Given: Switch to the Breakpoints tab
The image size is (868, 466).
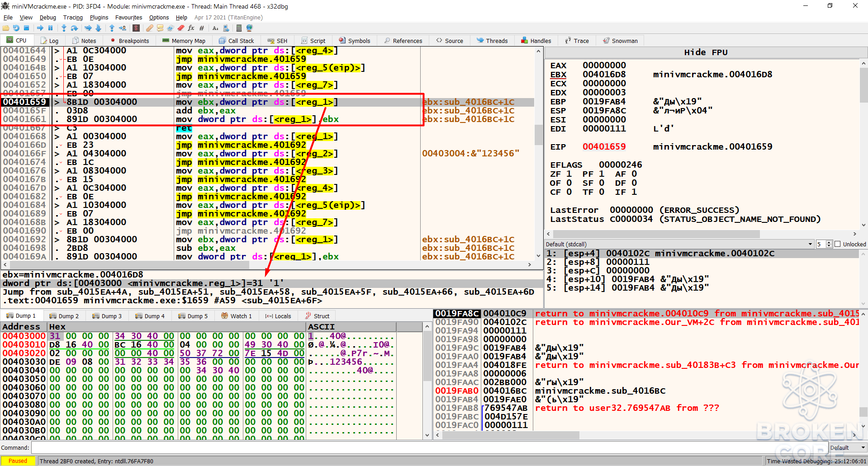Looking at the screenshot, I should 129,41.
